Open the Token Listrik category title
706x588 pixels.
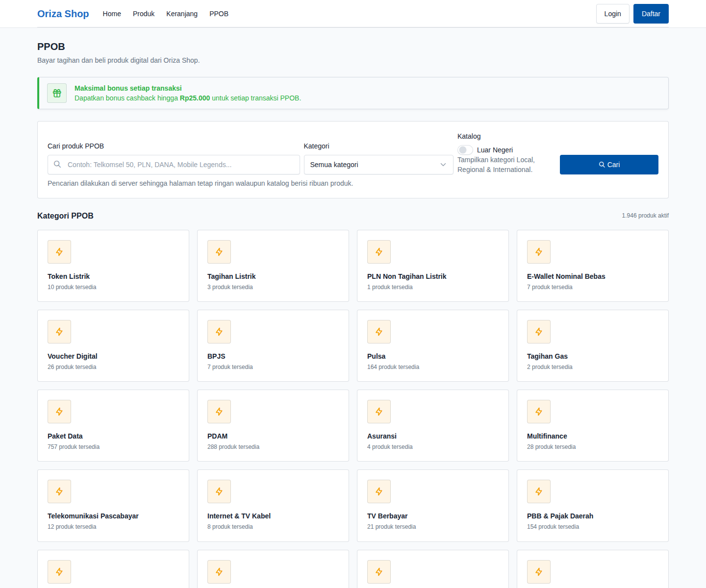(69, 276)
